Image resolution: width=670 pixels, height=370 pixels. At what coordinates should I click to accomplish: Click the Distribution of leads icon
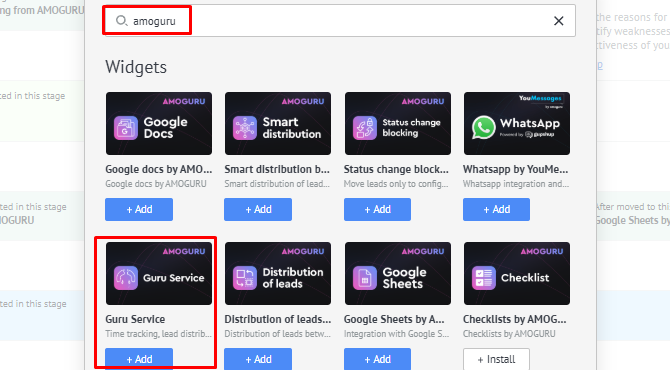point(245,278)
